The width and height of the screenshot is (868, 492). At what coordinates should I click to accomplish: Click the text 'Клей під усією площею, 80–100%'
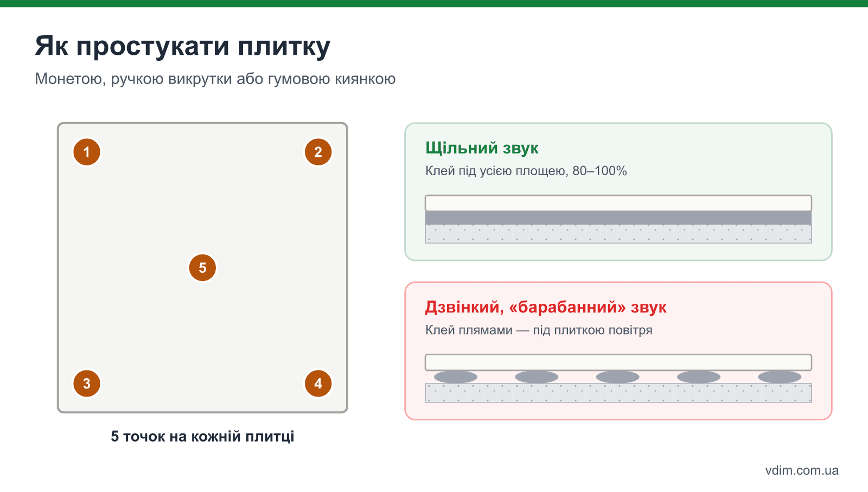point(526,171)
